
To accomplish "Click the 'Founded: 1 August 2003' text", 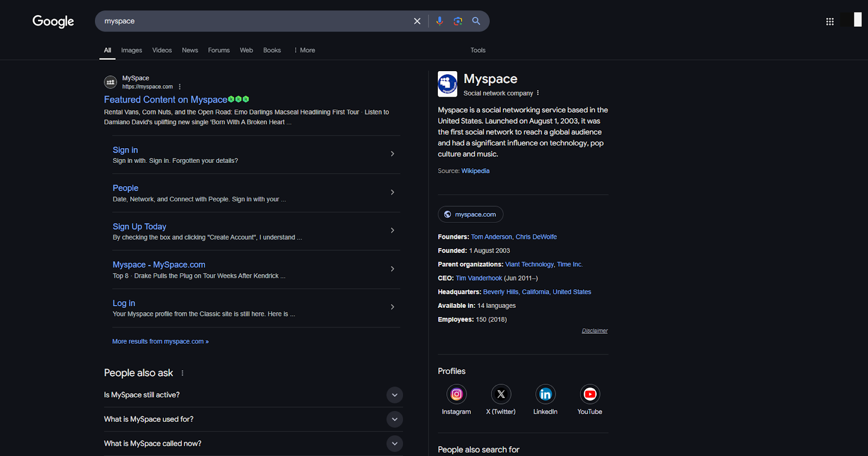I will coord(474,251).
